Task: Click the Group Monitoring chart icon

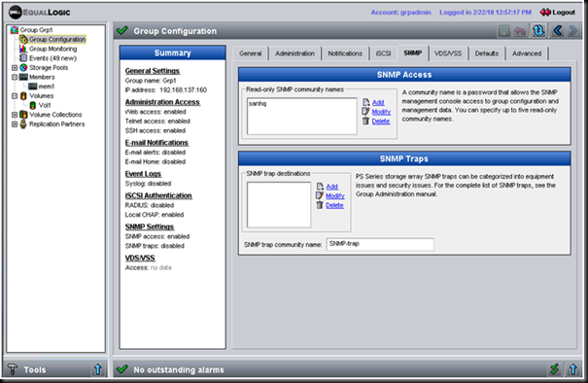Action: coord(23,49)
